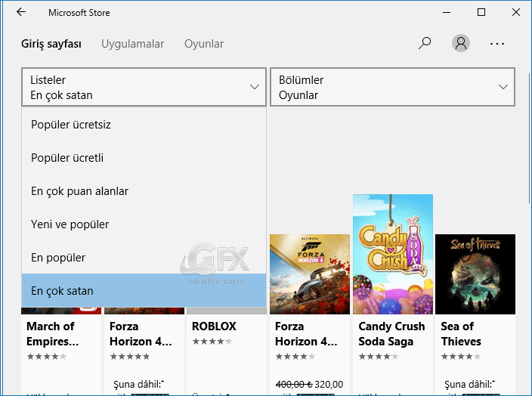The height and width of the screenshot is (396, 532).
Task: Open Sea of Thieves cover thumbnail
Action: click(475, 274)
